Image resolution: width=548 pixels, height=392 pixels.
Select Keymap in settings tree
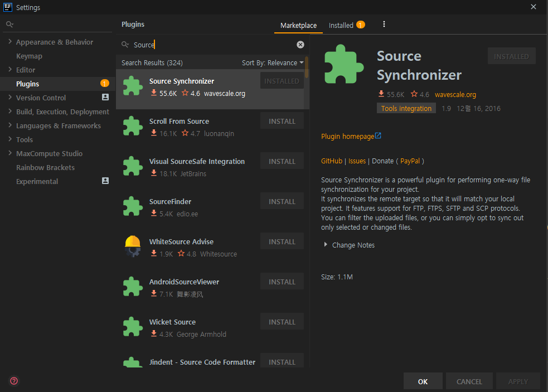29,56
